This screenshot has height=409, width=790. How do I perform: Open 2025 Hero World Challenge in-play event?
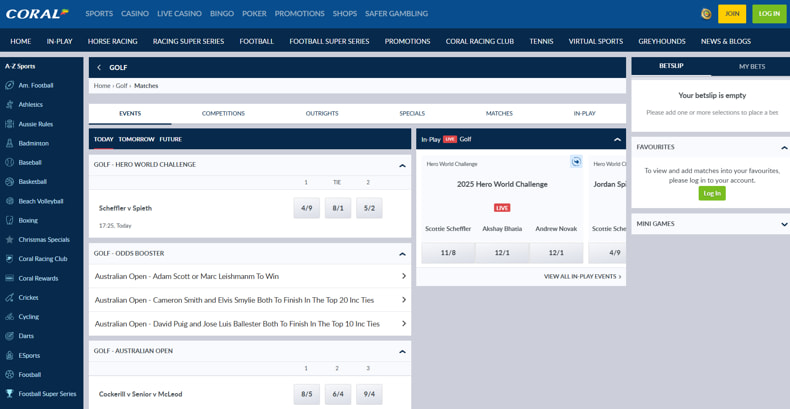502,184
